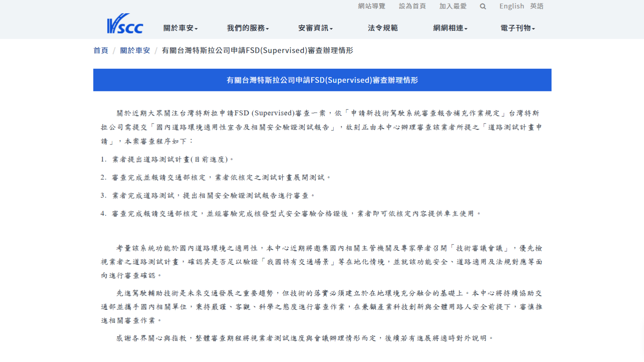The image size is (644, 362).
Task: Select list item 3 業者完成道路測試
Action: [x=208, y=195]
